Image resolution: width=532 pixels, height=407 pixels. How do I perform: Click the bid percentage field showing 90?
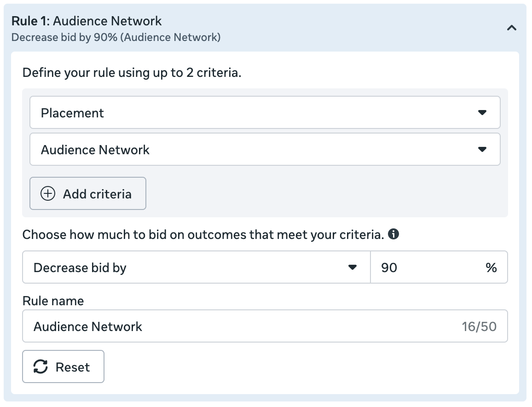tap(428, 267)
